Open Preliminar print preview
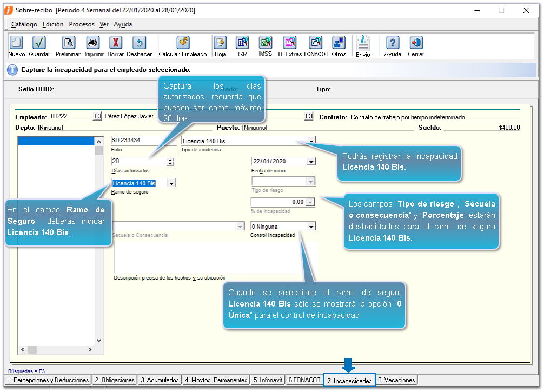Screen dimensions: 544x392 point(68,43)
